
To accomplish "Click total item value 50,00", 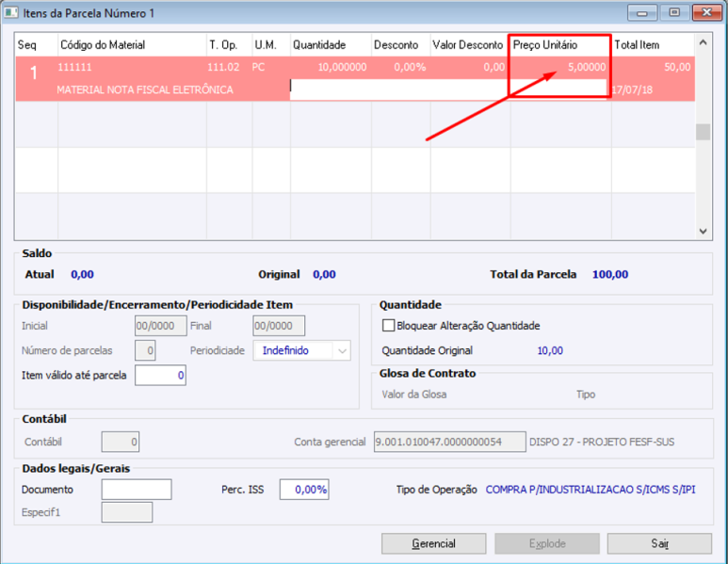I will [677, 67].
